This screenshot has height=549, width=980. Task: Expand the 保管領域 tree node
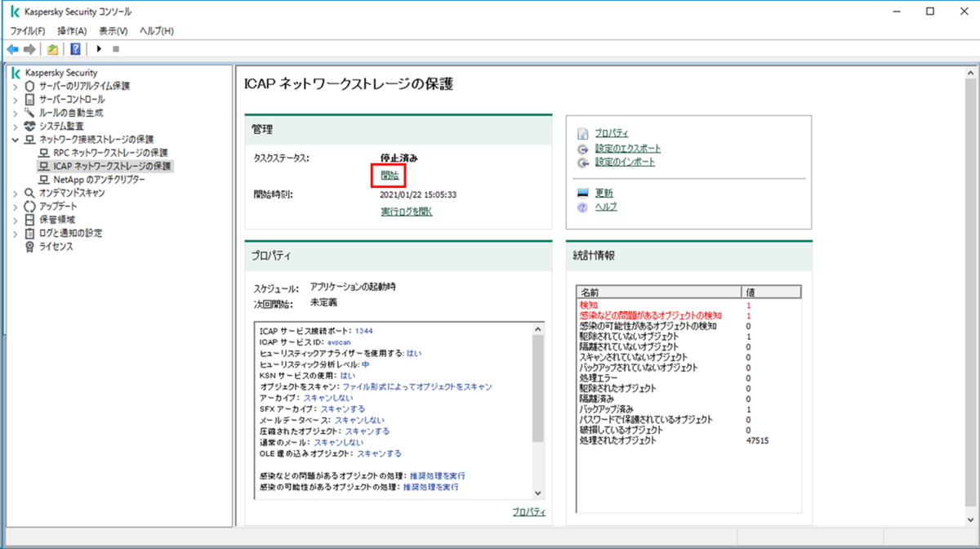coord(16,219)
